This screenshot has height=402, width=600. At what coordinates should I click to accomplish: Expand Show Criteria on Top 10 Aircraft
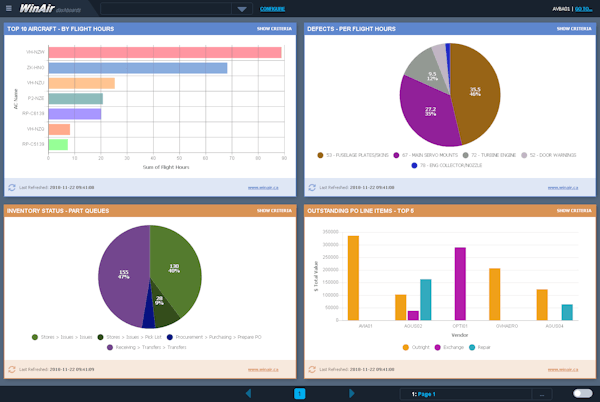coord(274,29)
